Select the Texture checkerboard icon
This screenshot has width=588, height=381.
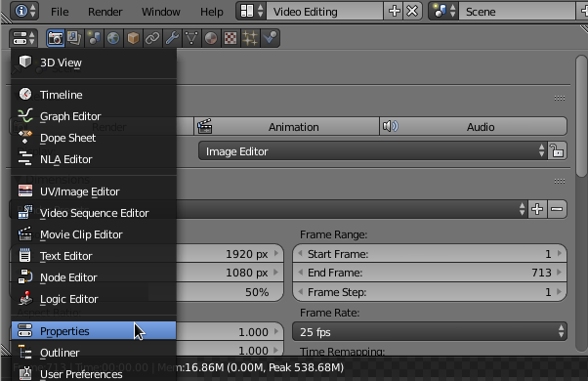[x=231, y=38]
